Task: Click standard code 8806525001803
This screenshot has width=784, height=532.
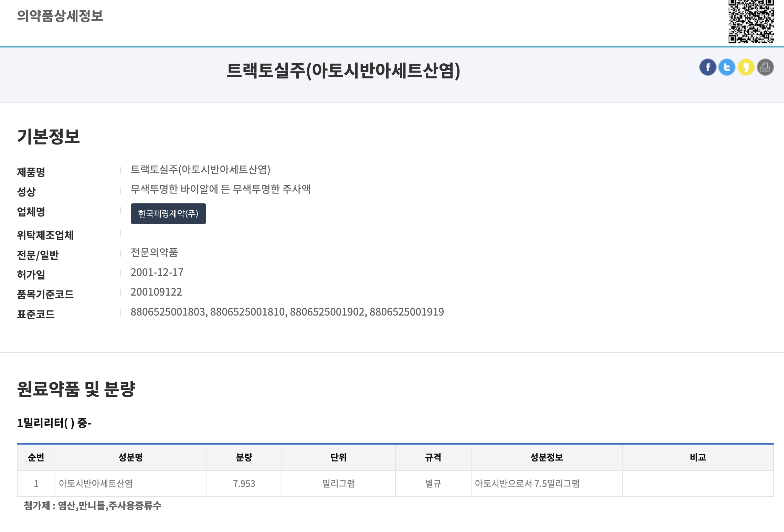Action: [168, 312]
